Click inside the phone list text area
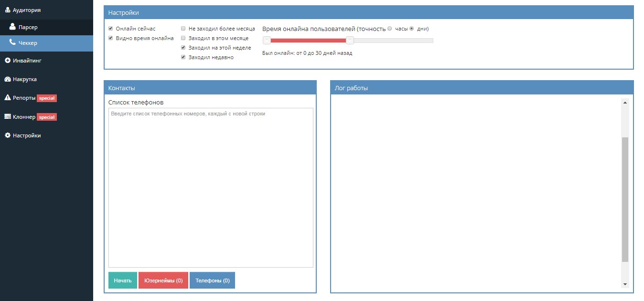Screen dimensions: 644x301 [x=211, y=187]
